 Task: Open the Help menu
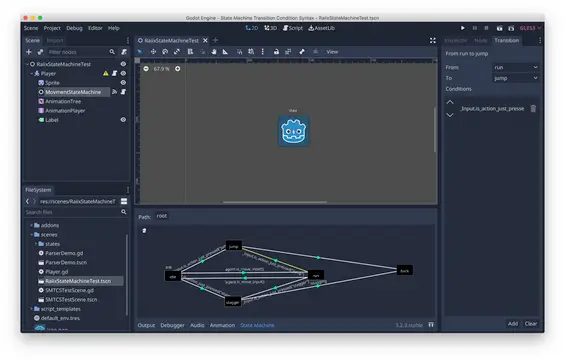click(x=114, y=28)
